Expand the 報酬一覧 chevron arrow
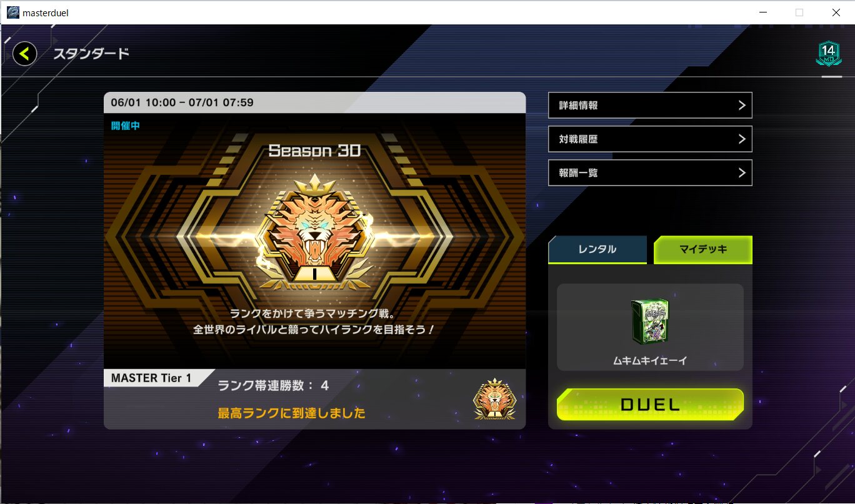The height and width of the screenshot is (504, 855). point(742,173)
